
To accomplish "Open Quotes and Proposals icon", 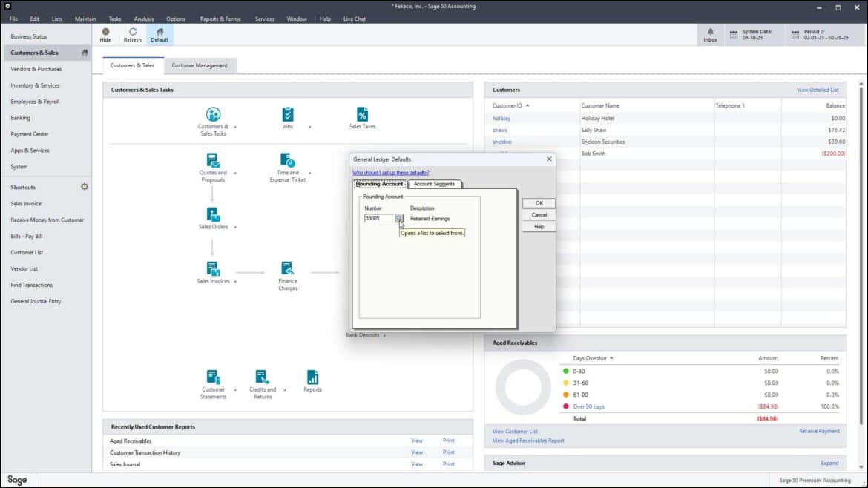I will point(213,160).
